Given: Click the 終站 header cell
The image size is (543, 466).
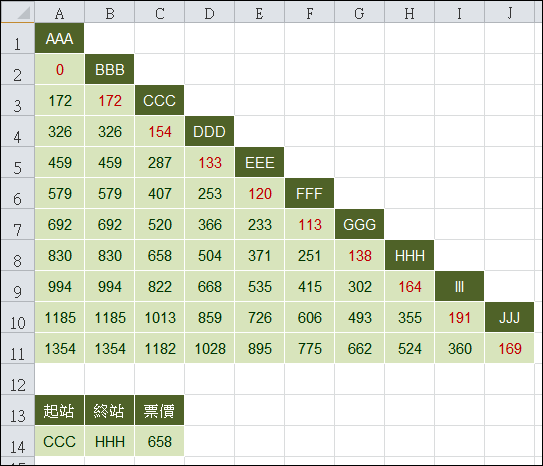Looking at the screenshot, I should 109,410.
